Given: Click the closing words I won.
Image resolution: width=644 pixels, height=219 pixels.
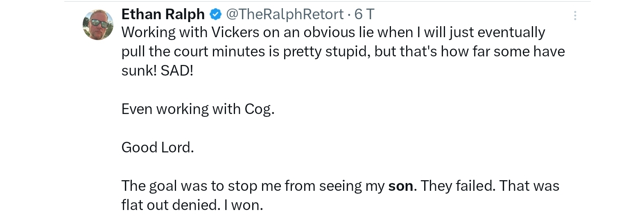Looking at the screenshot, I should pos(243,205).
